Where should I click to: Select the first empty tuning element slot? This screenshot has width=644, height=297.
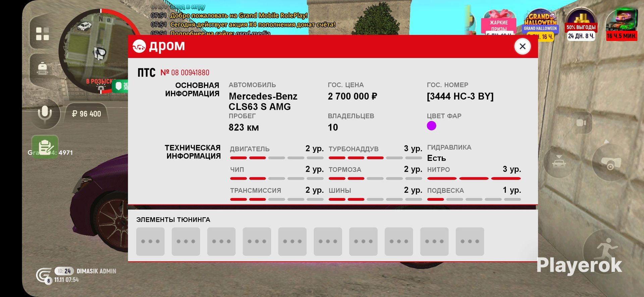click(x=150, y=241)
